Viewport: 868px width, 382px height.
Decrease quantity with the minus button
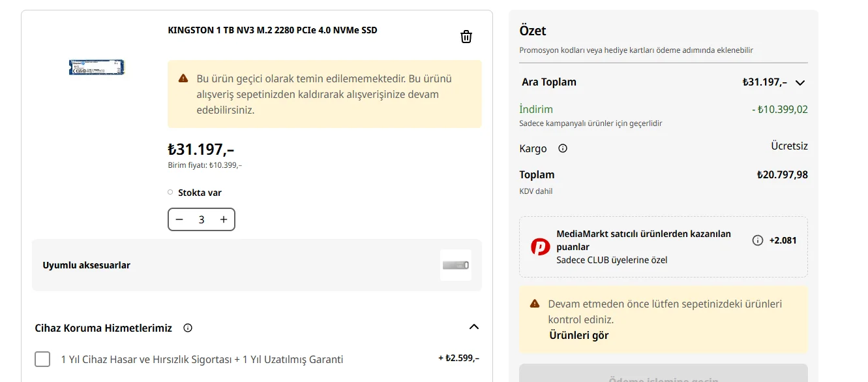(179, 219)
